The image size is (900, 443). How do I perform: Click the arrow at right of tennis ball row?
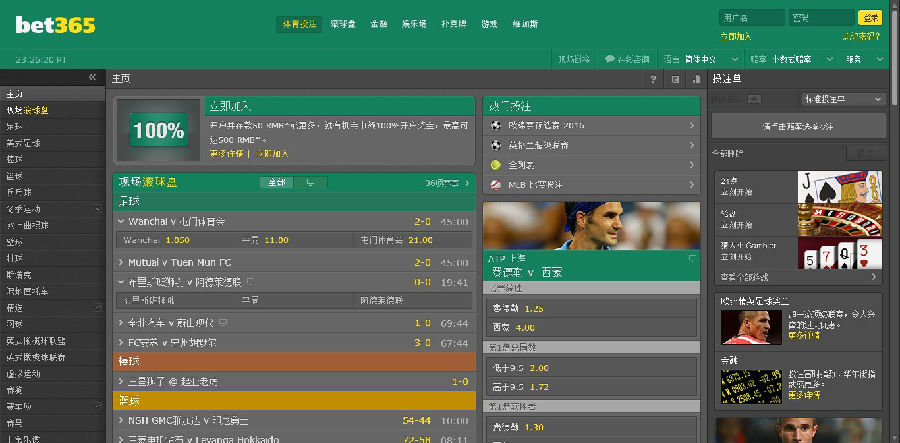click(692, 165)
